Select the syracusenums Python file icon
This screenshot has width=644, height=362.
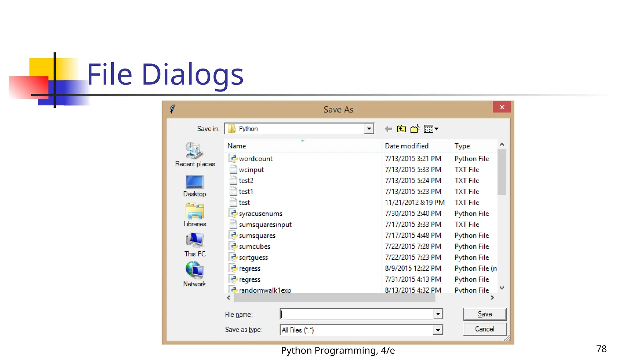[233, 213]
